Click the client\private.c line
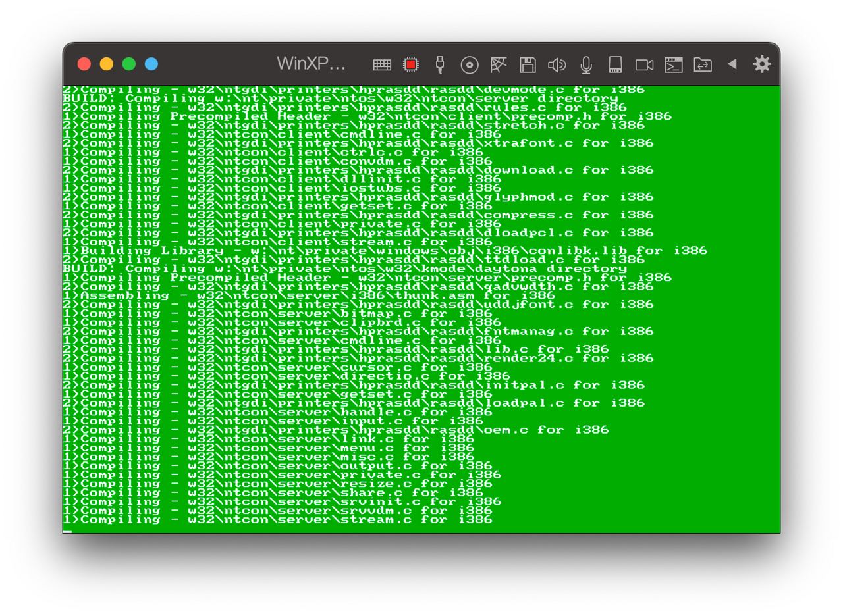The height and width of the screenshot is (616, 843). [282, 224]
